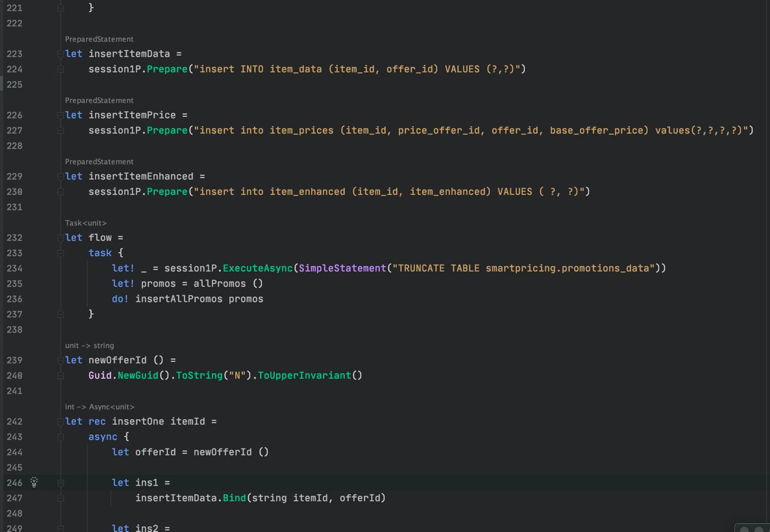Click the 'task' keyword on line 233
Viewport: 770px width, 532px height.
click(100, 253)
